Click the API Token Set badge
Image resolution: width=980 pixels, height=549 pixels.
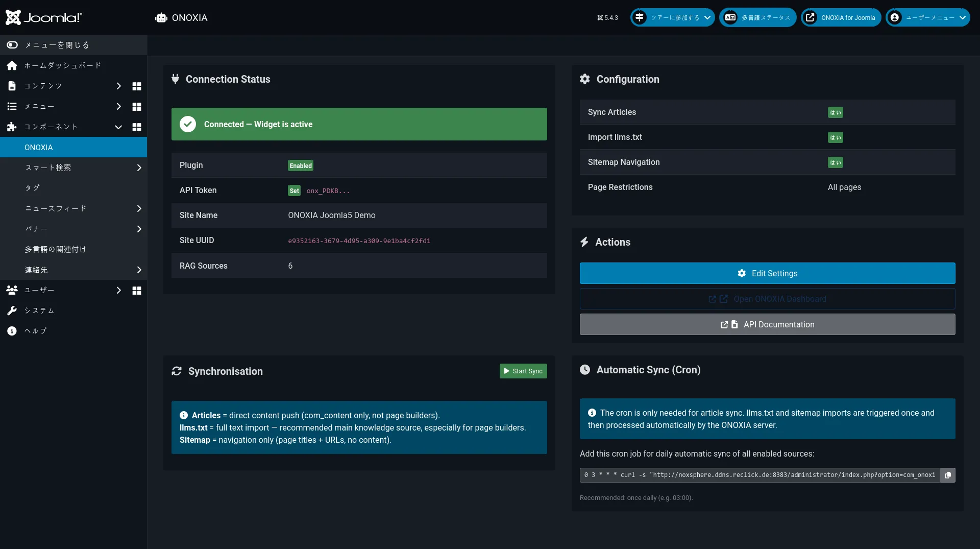295,190
